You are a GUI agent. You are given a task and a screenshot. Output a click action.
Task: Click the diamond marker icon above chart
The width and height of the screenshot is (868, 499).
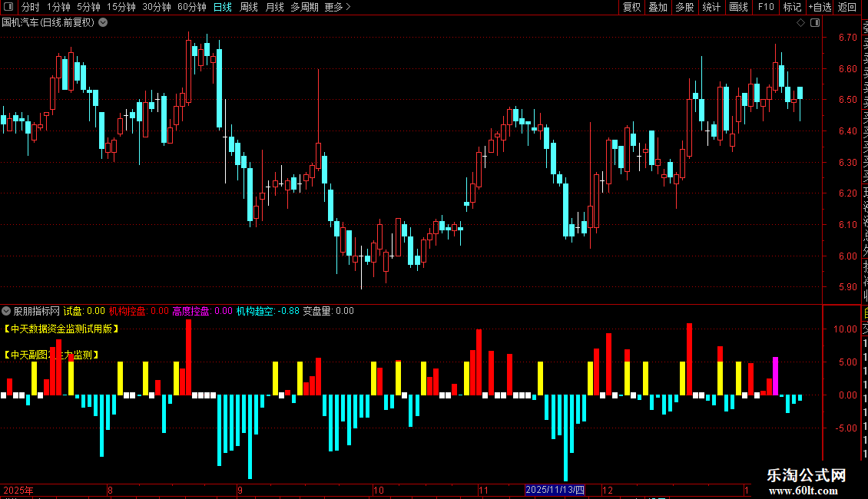click(x=800, y=23)
